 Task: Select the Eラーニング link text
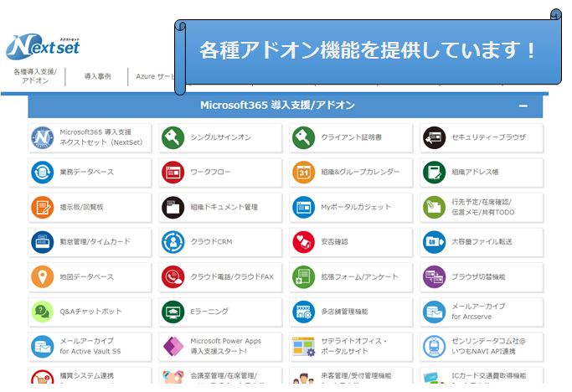(x=209, y=312)
